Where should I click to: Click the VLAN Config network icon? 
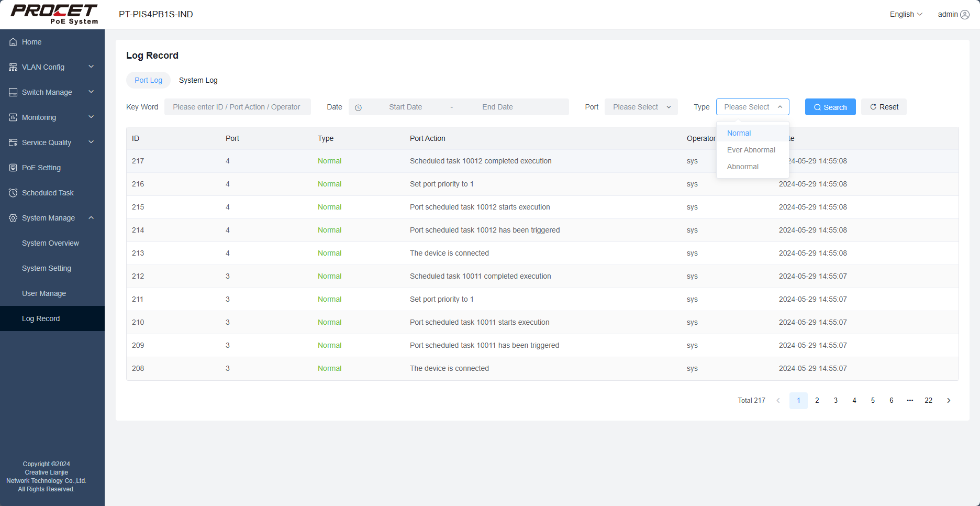(13, 67)
